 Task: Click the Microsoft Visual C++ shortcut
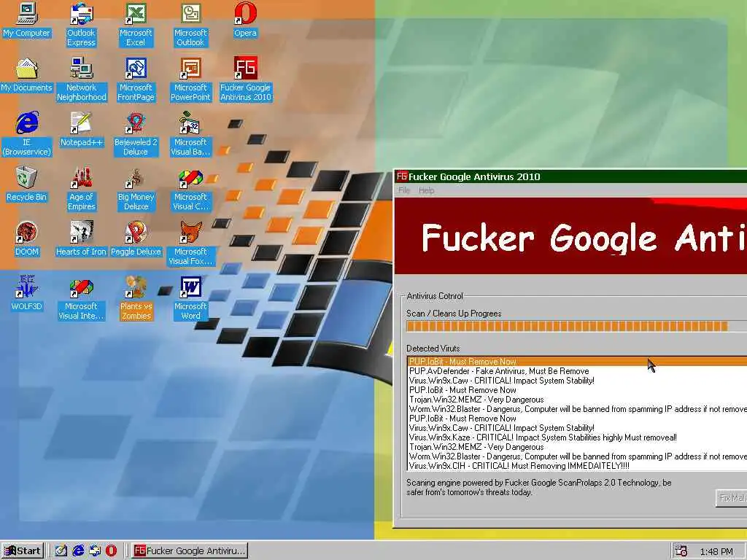click(190, 189)
